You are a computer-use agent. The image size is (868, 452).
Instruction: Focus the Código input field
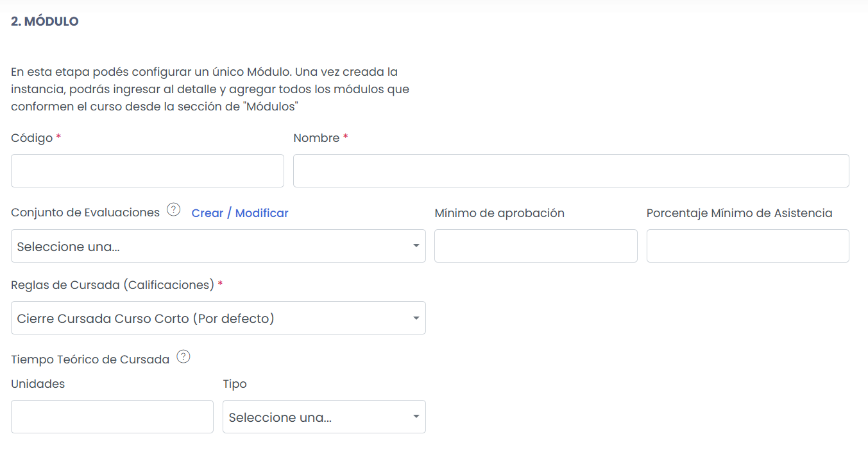pyautogui.click(x=148, y=171)
